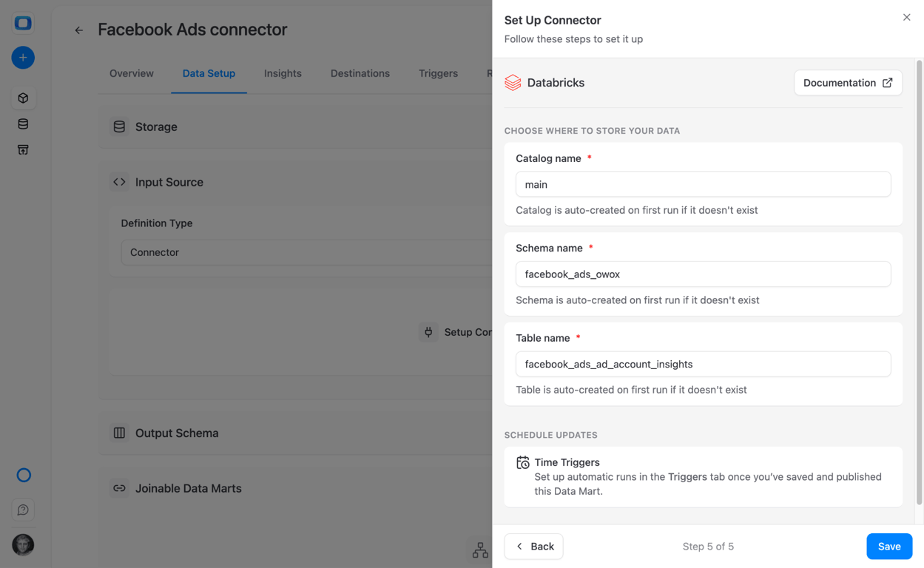Image resolution: width=924 pixels, height=568 pixels.
Task: Click the panel's vertical scrollbar
Action: tap(920, 281)
